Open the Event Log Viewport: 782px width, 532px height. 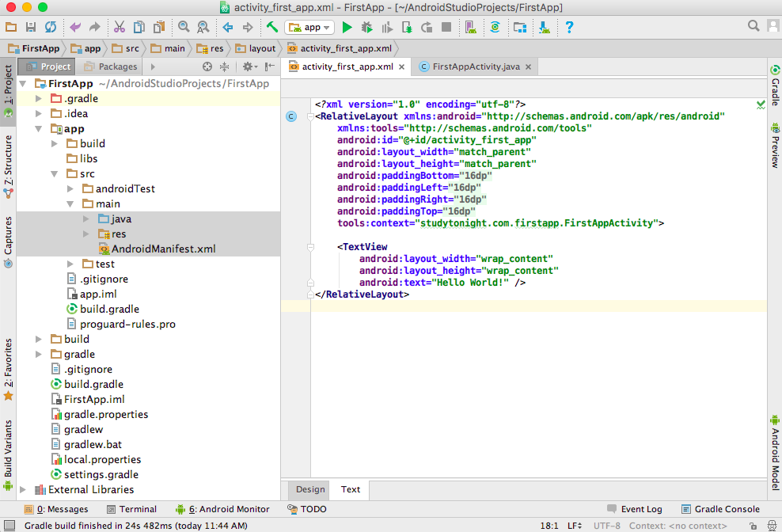pos(634,509)
